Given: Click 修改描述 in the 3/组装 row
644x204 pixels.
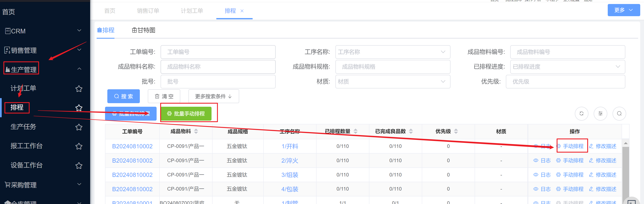Looking at the screenshot, I should pos(602,175).
